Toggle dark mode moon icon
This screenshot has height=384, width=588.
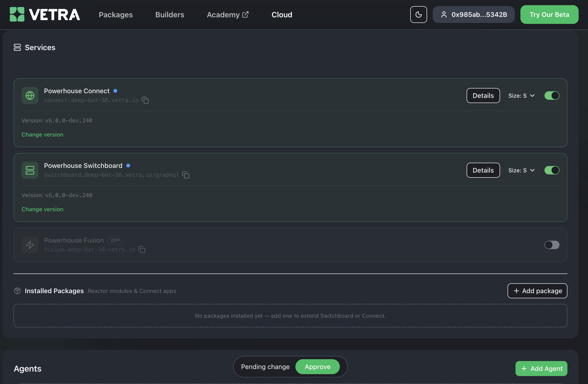(418, 15)
